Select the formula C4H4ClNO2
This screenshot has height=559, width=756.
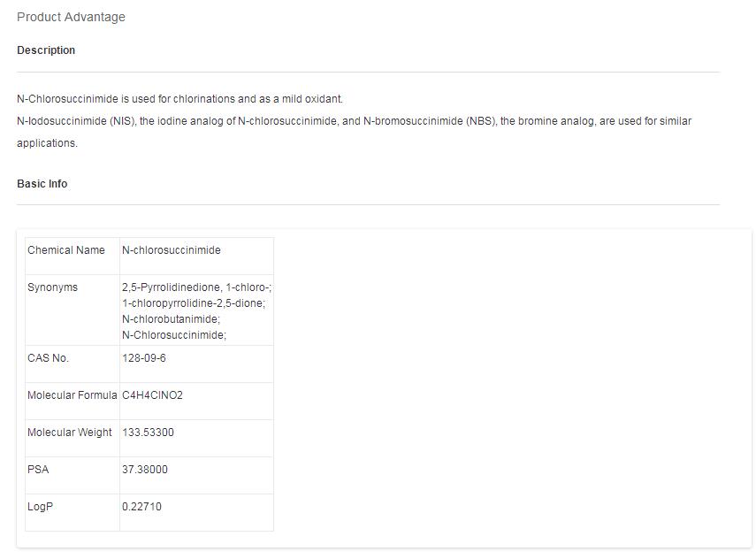pos(152,395)
